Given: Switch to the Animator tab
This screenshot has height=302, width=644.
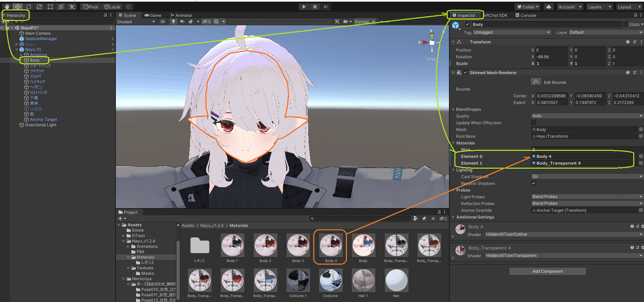Looking at the screenshot, I should click(x=181, y=16).
